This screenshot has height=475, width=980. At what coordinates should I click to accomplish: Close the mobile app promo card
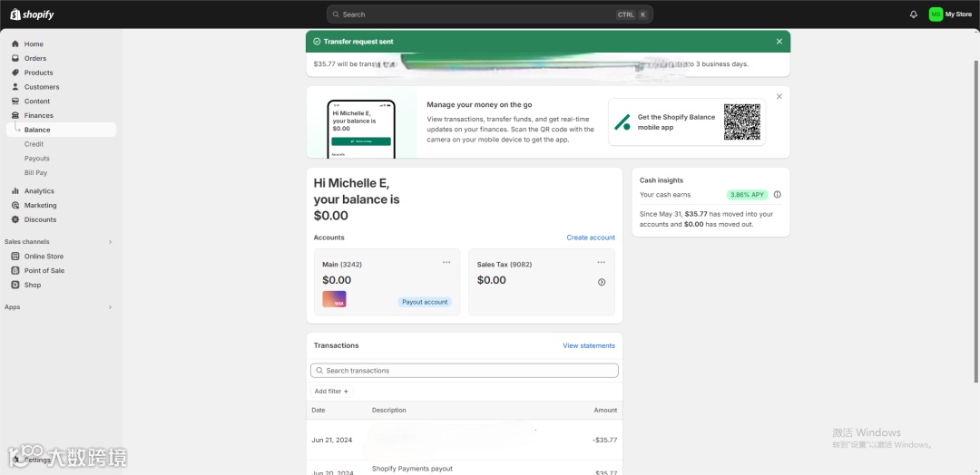click(x=779, y=96)
